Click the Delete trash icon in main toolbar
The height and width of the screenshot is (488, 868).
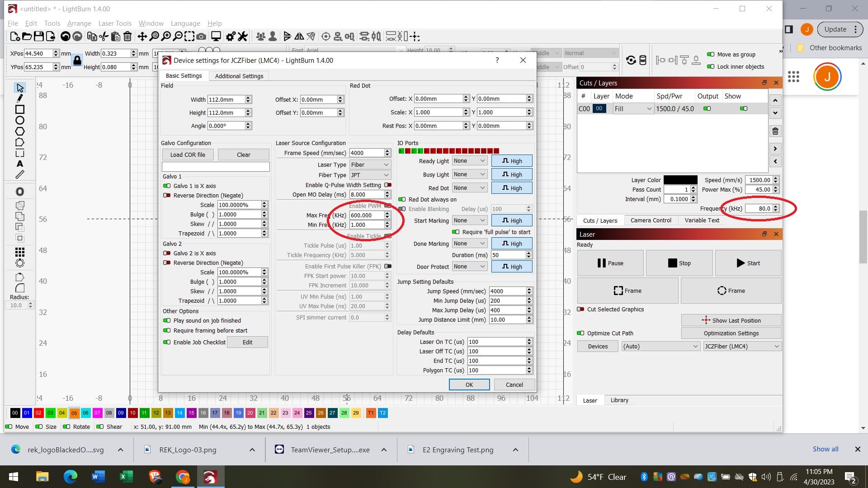127,37
